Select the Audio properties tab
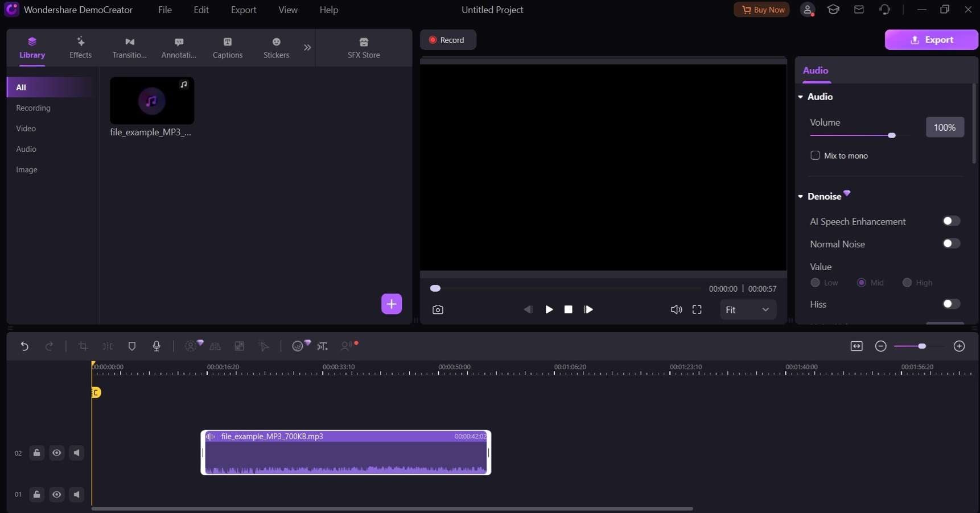The height and width of the screenshot is (513, 980). coord(816,71)
